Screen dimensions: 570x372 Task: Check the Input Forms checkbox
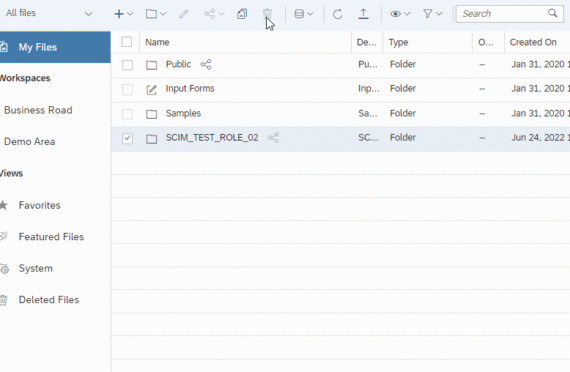pyautogui.click(x=127, y=89)
